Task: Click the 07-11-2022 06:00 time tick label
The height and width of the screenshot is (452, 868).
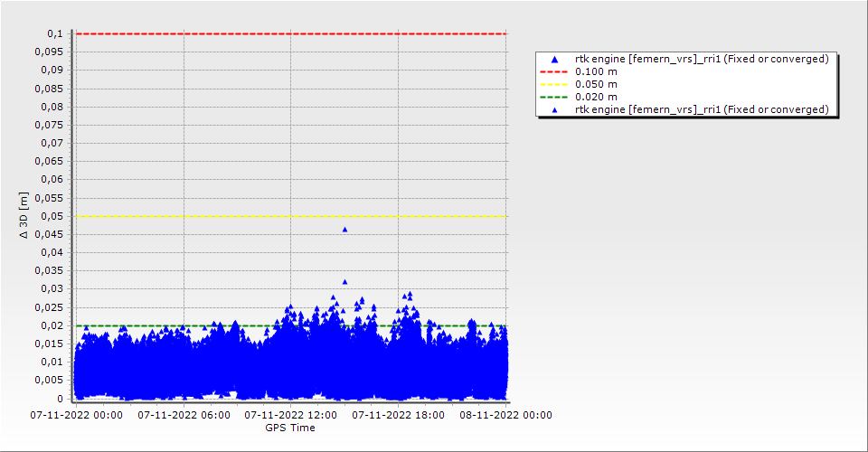Action: click(184, 416)
